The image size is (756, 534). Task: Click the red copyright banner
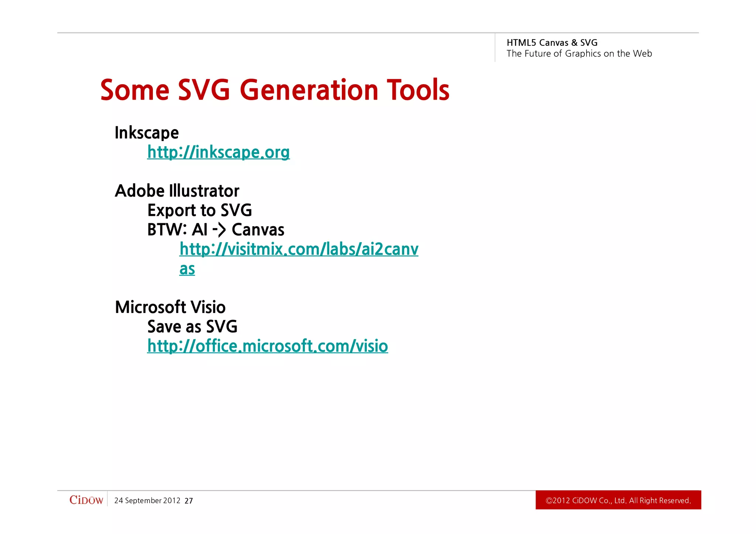coord(618,500)
